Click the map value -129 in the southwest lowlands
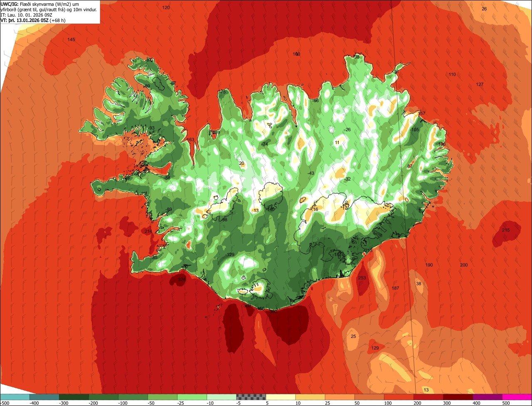 click(230, 254)
